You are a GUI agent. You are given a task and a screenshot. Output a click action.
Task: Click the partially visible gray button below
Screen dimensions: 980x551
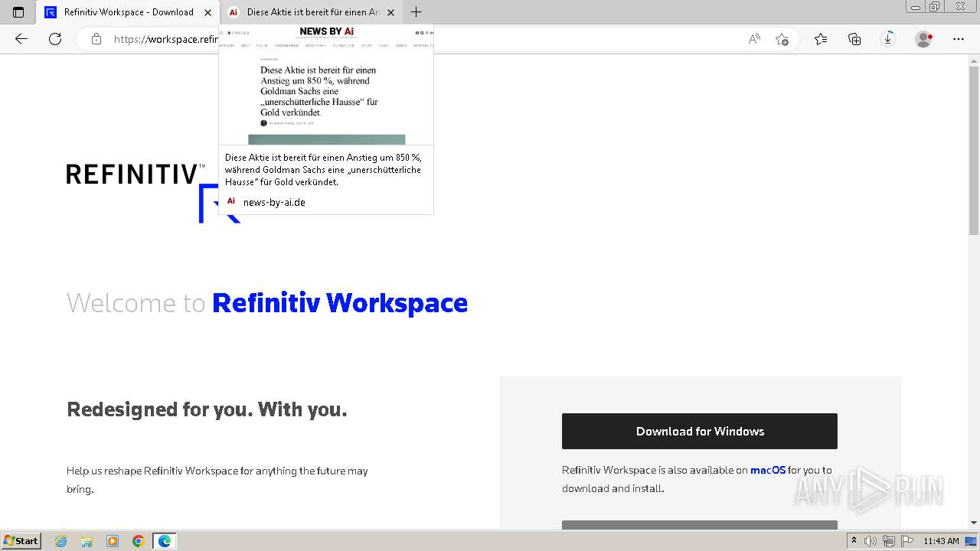[700, 525]
